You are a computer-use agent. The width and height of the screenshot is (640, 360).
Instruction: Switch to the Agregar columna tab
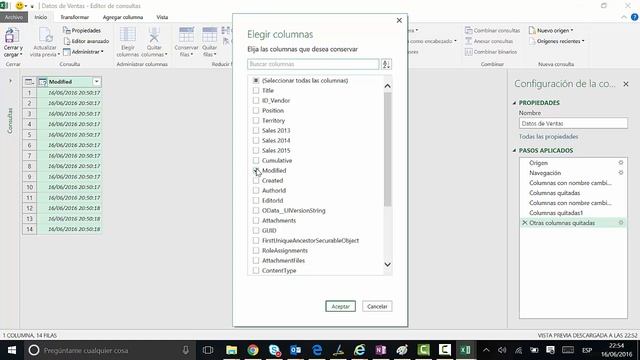pos(122,17)
